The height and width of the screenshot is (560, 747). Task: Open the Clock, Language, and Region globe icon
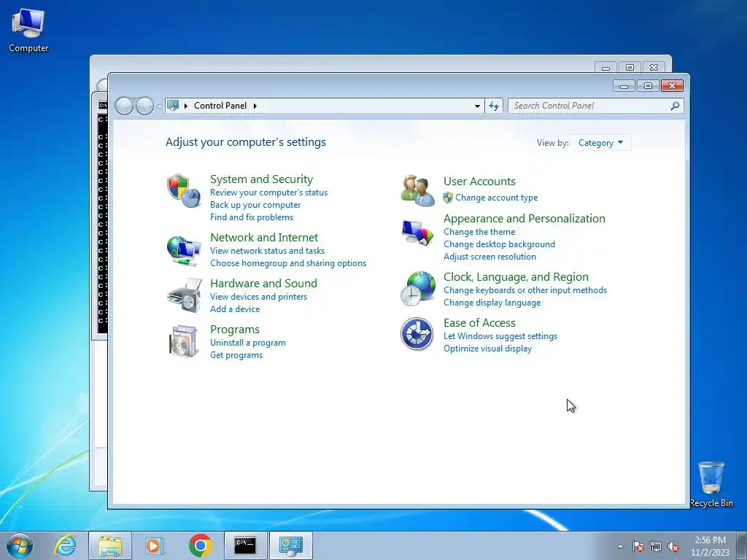[x=417, y=289]
